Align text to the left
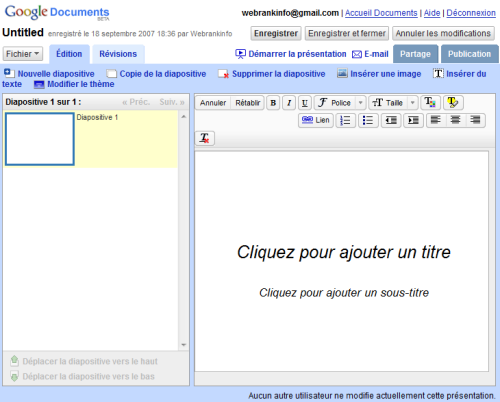The height and width of the screenshot is (402, 500). [x=436, y=120]
